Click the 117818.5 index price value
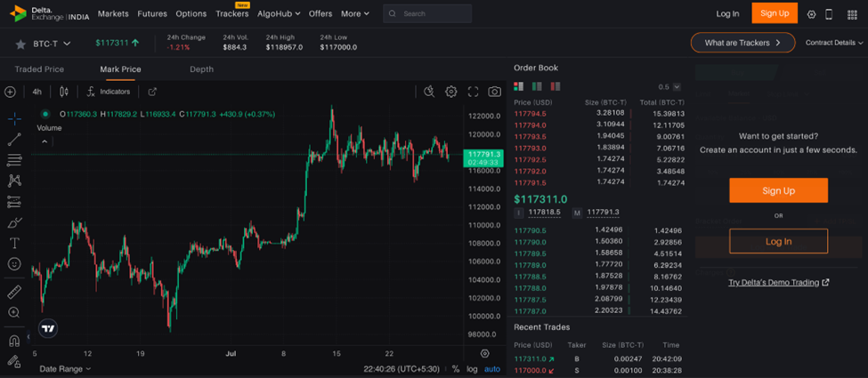The image size is (868, 378). 544,213
